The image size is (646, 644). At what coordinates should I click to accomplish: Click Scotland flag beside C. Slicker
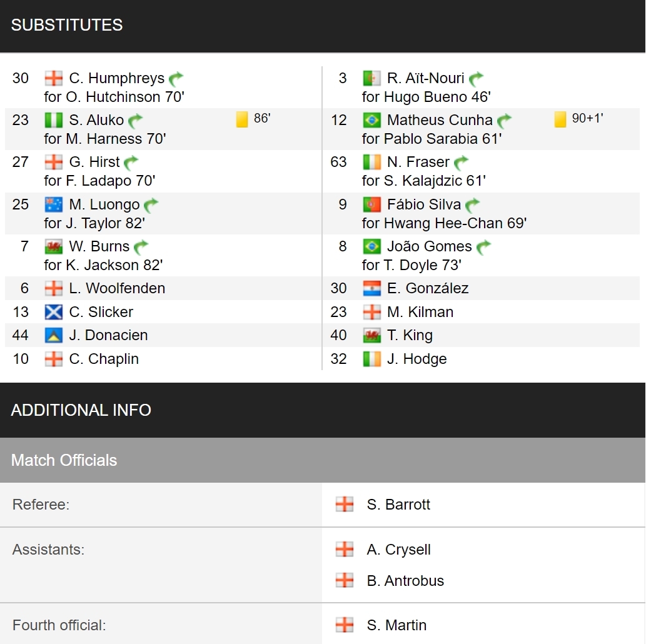(54, 312)
